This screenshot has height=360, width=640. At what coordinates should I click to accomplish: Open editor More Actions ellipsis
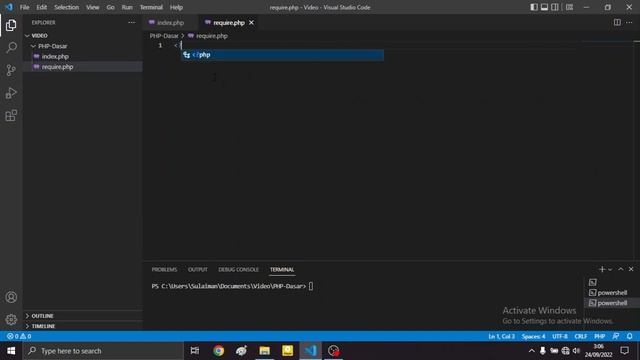[629, 22]
